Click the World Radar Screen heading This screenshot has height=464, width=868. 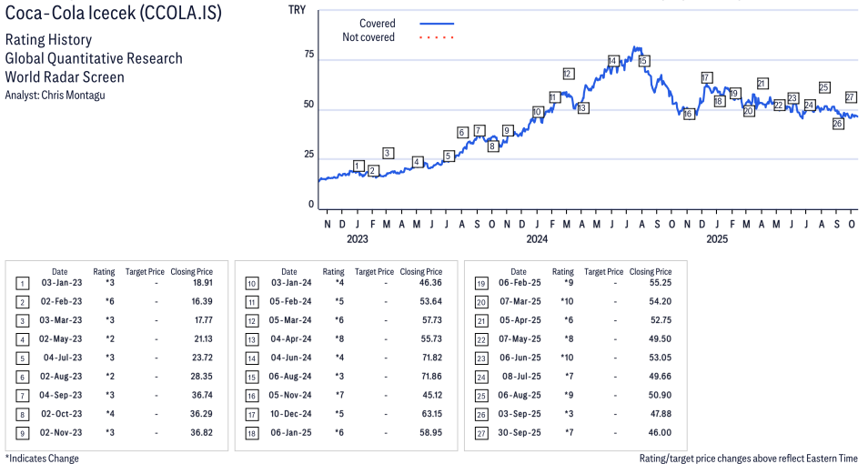point(65,76)
